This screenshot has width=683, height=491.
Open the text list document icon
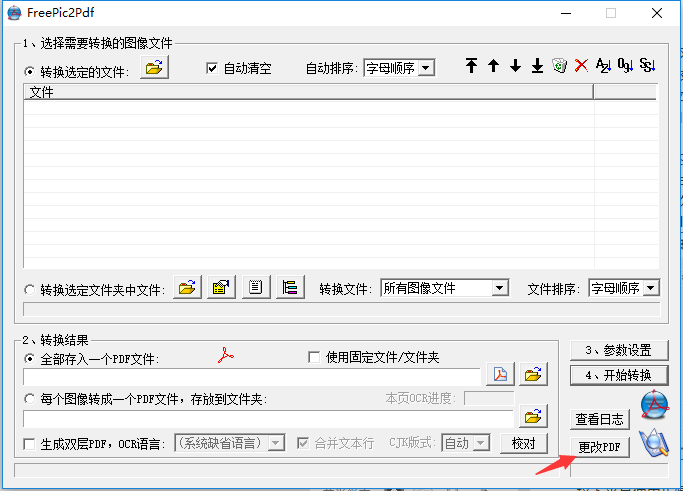tap(256, 287)
